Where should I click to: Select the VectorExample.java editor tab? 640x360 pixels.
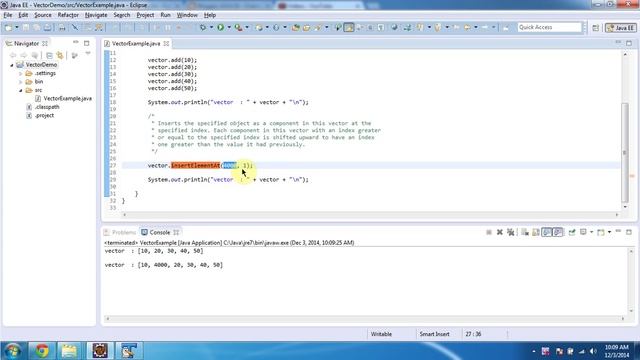coord(136,43)
